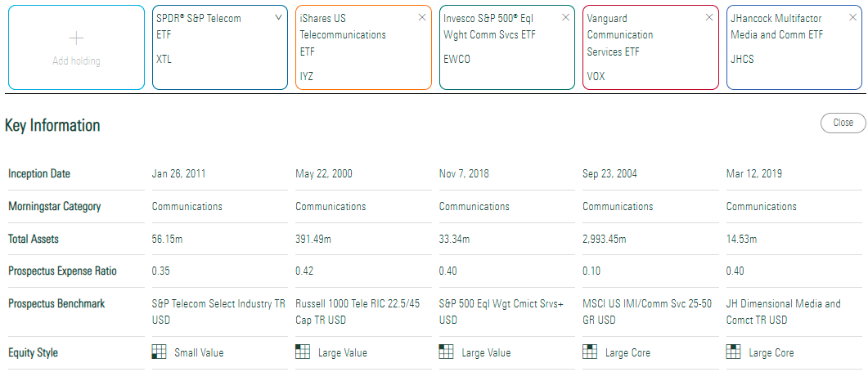Click the Add holding text

coord(76,61)
